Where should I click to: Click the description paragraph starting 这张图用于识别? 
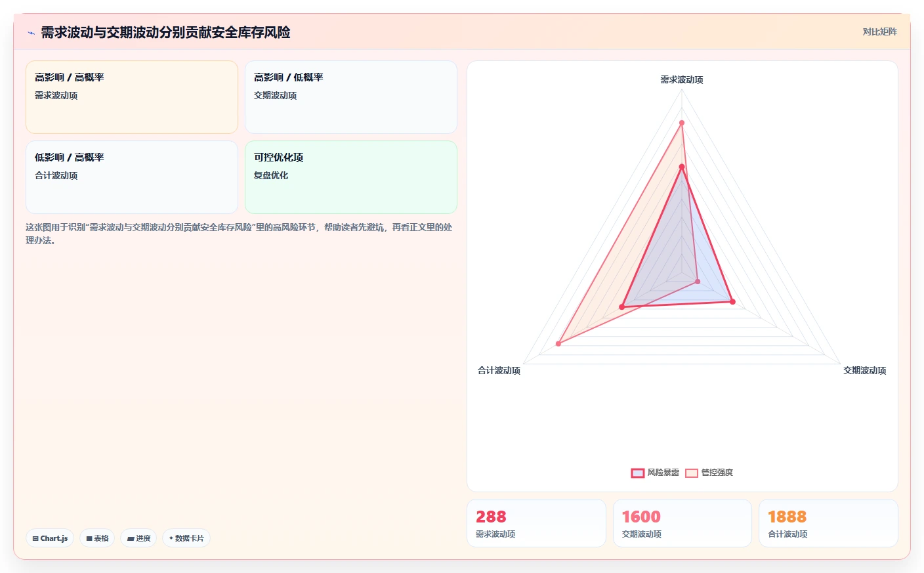pyautogui.click(x=239, y=234)
